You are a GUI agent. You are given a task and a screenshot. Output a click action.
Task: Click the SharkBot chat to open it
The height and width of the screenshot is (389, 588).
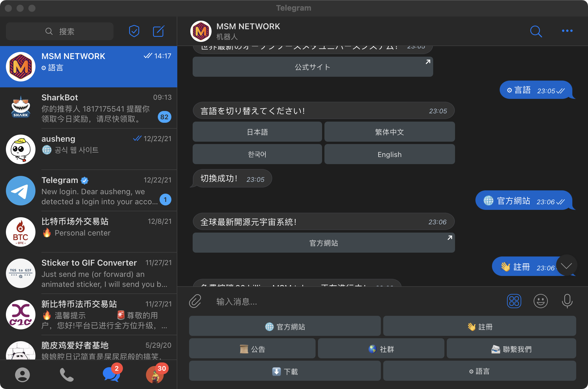click(89, 109)
